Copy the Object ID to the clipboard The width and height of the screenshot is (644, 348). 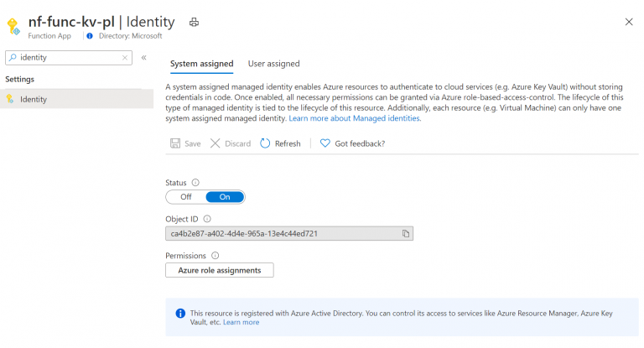[x=405, y=233]
